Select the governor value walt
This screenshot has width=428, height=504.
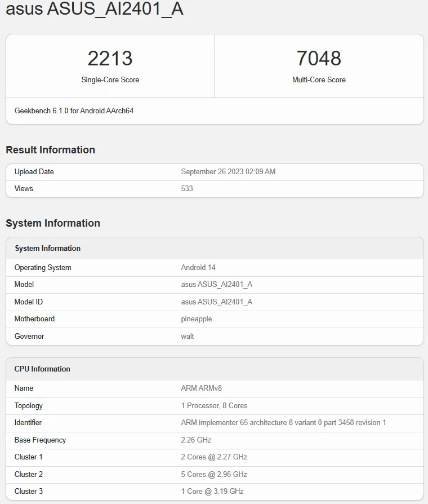pos(188,336)
